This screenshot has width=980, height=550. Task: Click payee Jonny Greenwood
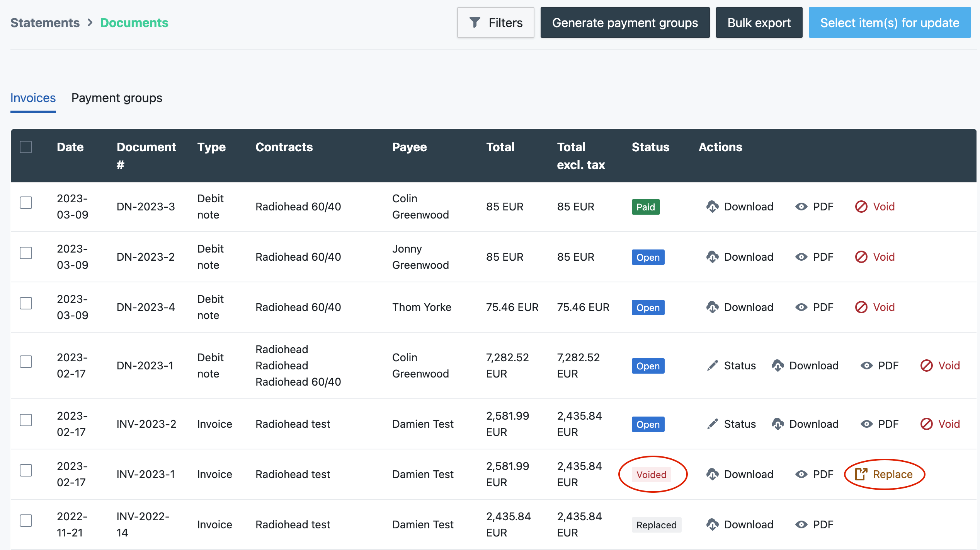(x=420, y=257)
